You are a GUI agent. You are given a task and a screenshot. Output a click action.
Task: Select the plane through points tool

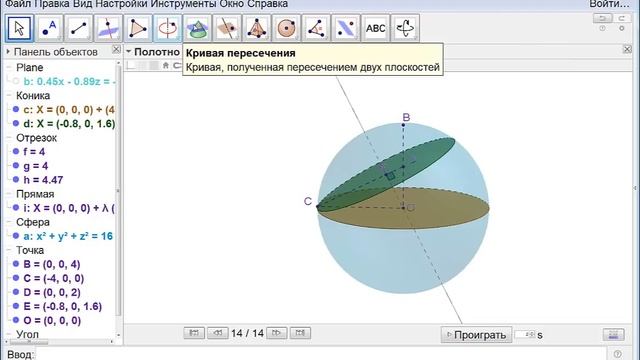pos(227,28)
